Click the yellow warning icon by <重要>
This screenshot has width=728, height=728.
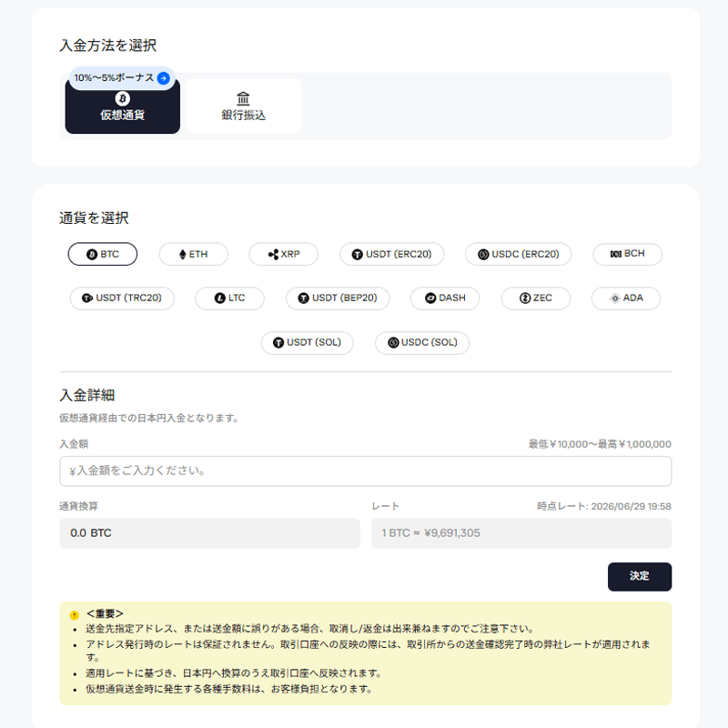click(x=75, y=615)
